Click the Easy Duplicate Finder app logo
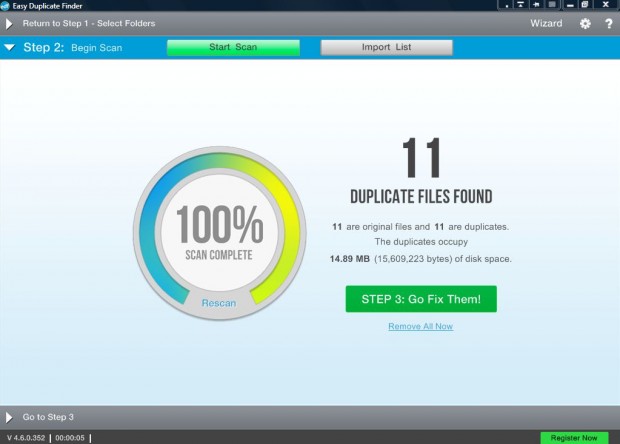Screen dimensions: 620x444 5,6
